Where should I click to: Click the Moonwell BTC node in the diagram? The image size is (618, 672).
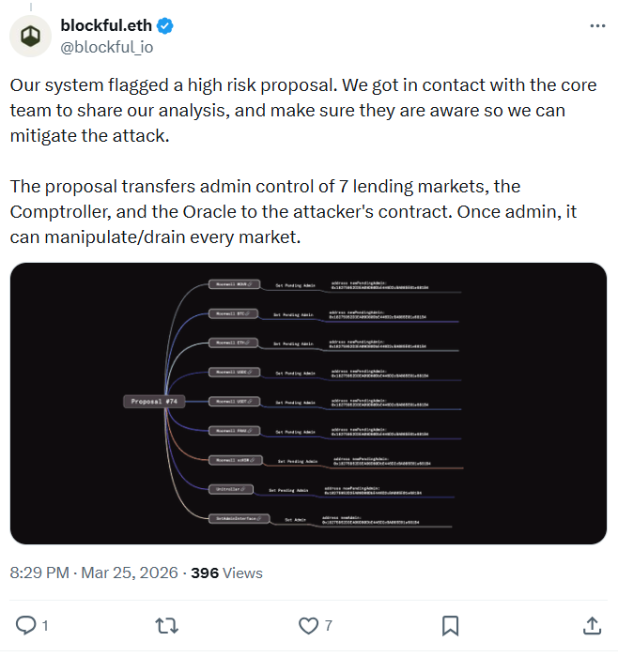(x=233, y=313)
